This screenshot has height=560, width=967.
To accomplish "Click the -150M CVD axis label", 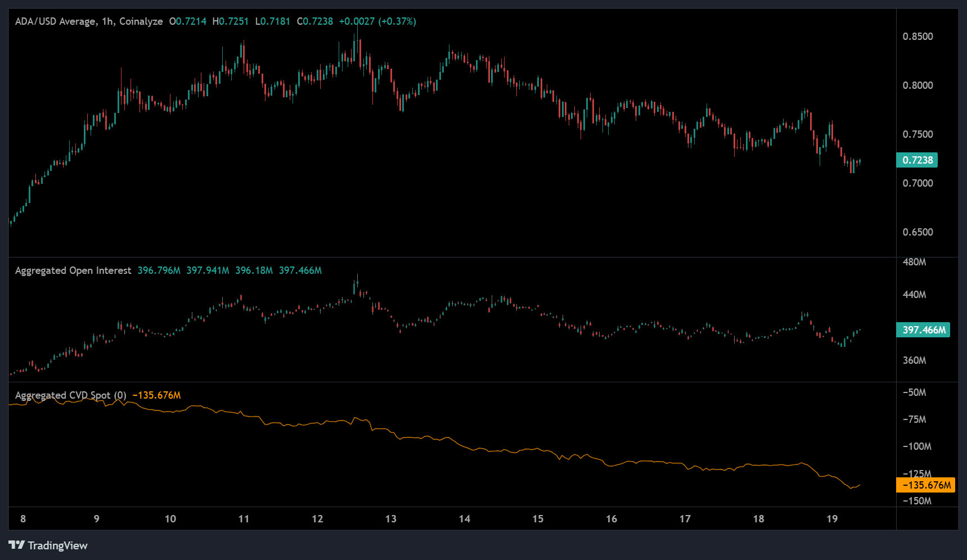I will 916,501.
